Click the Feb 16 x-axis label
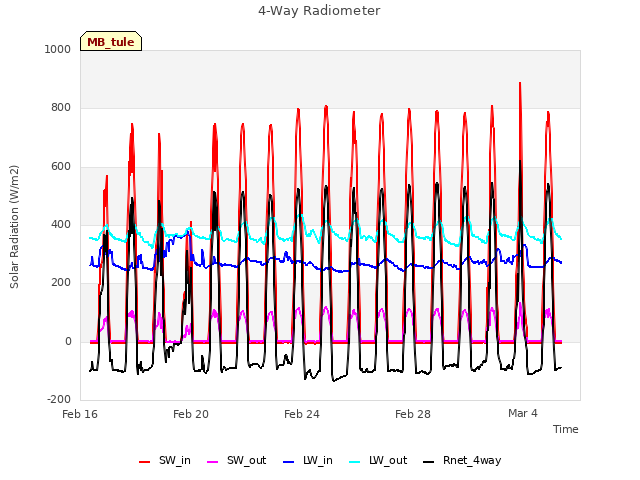 (80, 414)
